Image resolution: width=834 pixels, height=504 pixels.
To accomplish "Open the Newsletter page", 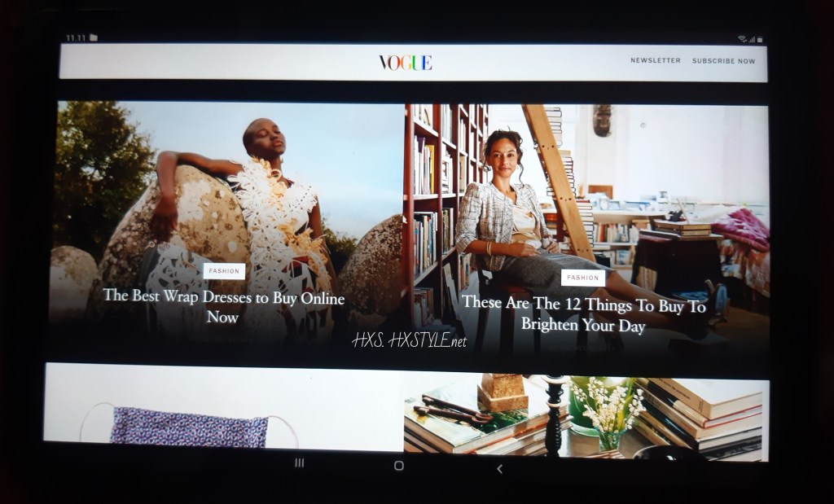I will click(655, 61).
